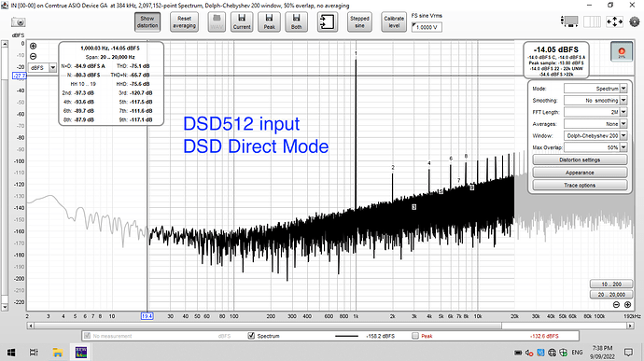Screen dimensions: 644x361
Task: Save the Current spectrum trace
Action: click(242, 21)
